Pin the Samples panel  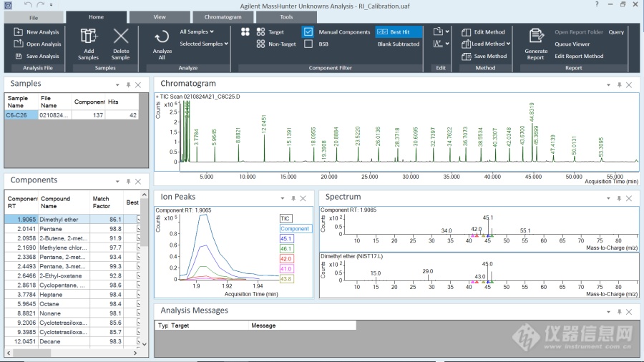tap(128, 85)
